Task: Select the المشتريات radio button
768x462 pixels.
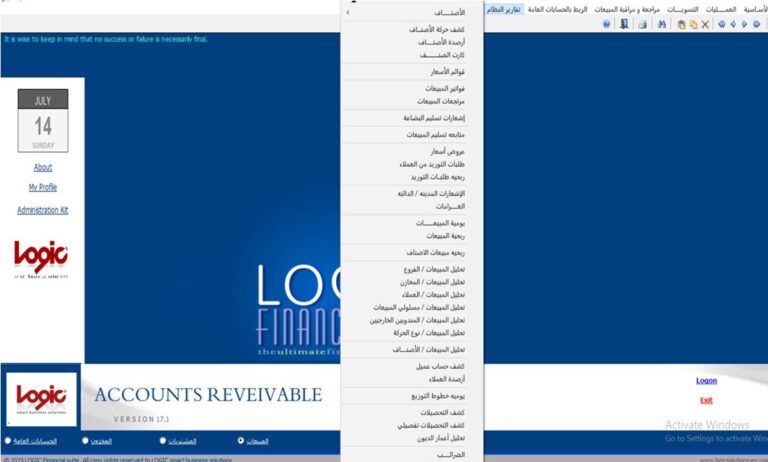Action: [x=163, y=440]
